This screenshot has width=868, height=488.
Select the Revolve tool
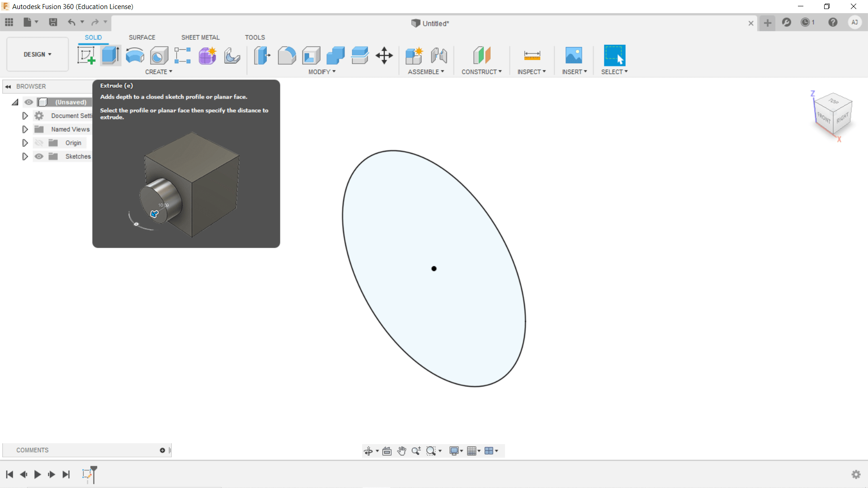point(135,56)
